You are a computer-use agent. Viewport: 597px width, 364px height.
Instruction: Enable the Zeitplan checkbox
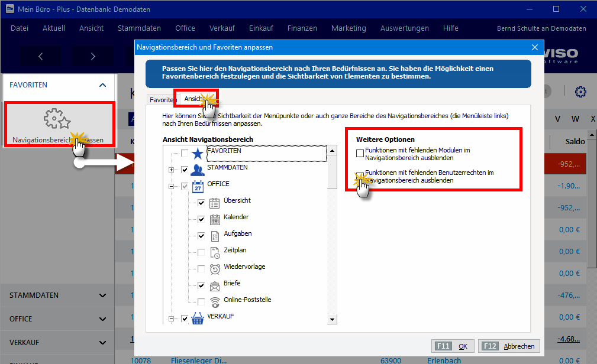point(201,252)
